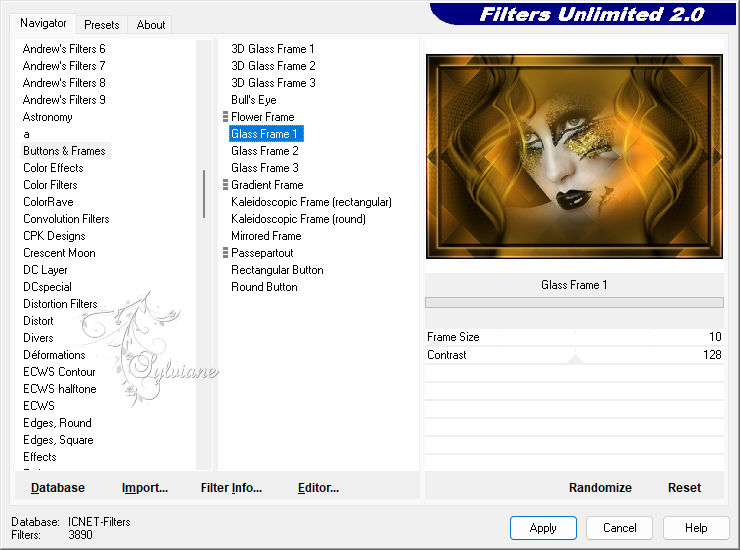Adjust the Frame Size slider

(x=574, y=337)
